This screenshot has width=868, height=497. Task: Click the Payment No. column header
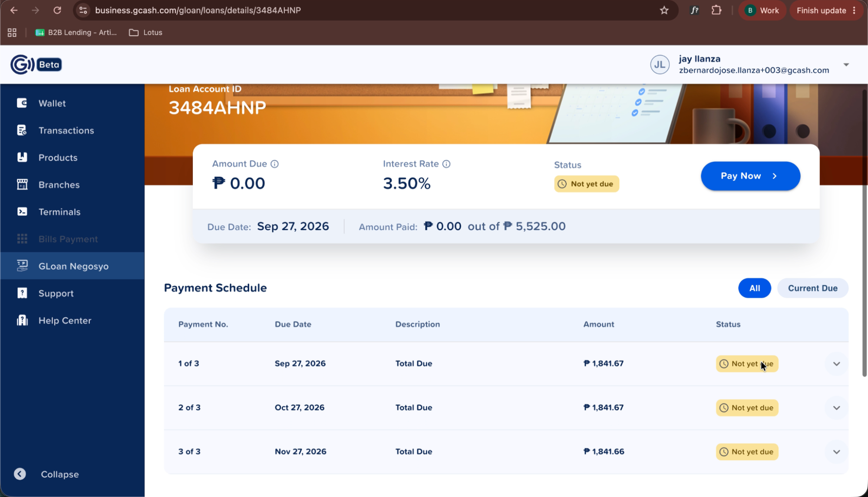(203, 324)
